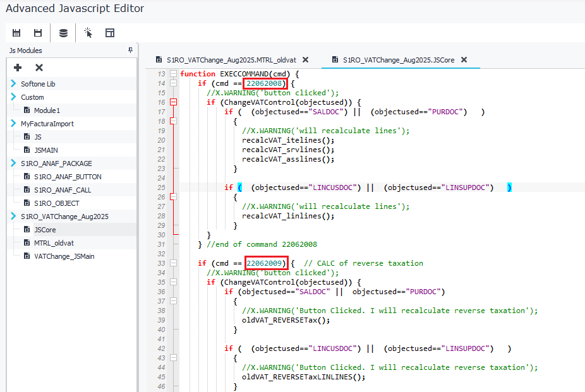Fold the code block at line 37
The width and height of the screenshot is (585, 392).
coord(173,301)
